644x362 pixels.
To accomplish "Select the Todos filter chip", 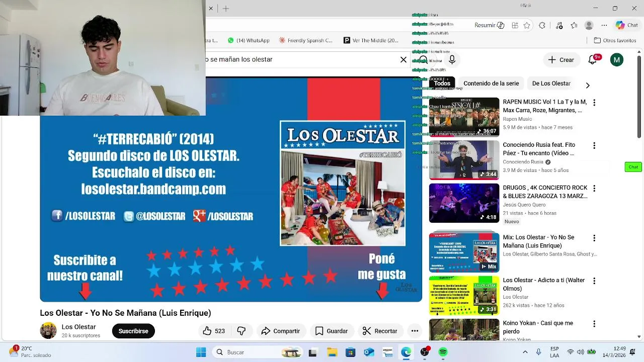I will click(x=442, y=83).
